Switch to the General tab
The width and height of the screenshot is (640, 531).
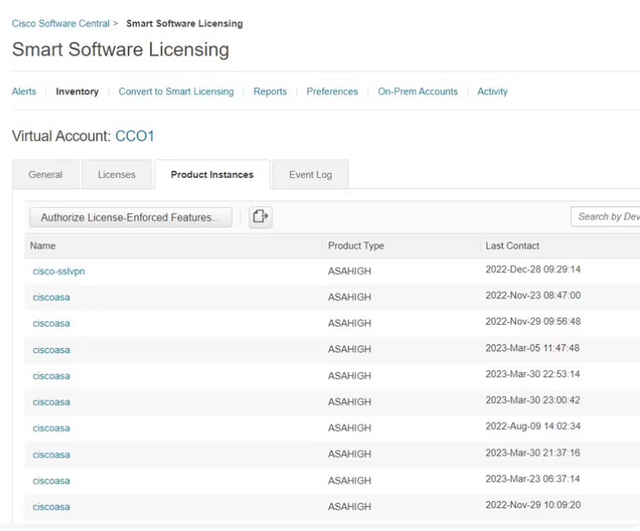(45, 175)
